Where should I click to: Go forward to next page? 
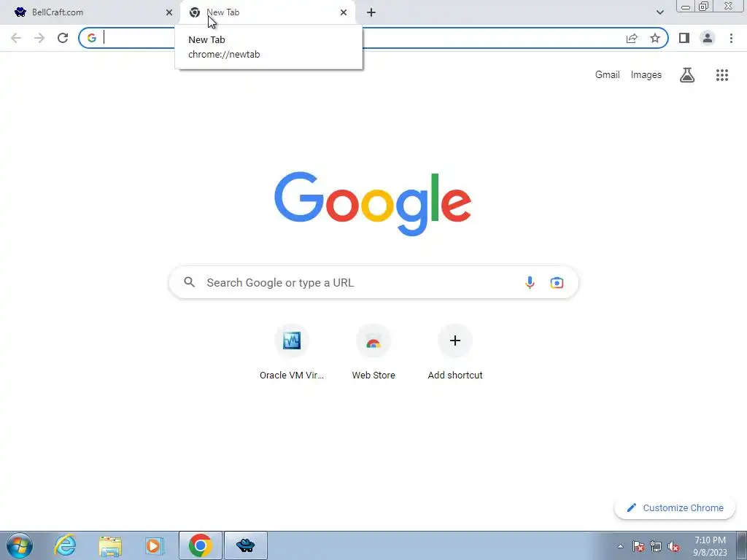39,38
